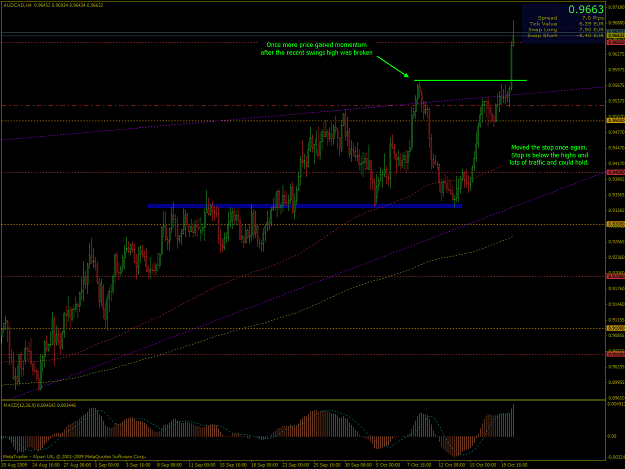Click the 18 Sep 08:00 time label
Viewport: 625px width, 469px height.
coord(264,465)
